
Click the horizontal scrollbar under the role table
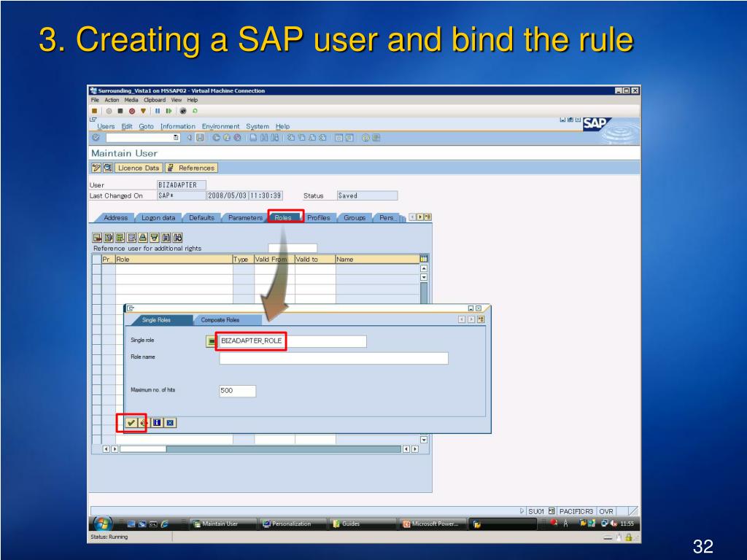coord(260,449)
